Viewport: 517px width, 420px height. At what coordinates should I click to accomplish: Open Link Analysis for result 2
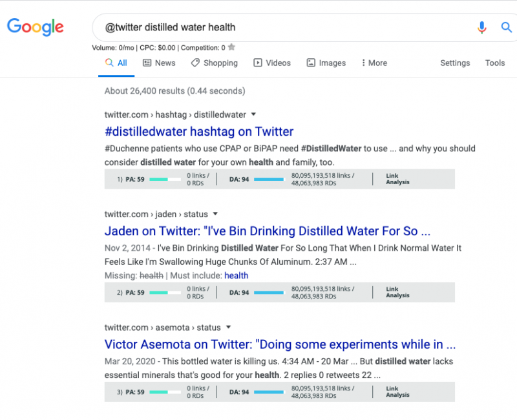(397, 293)
